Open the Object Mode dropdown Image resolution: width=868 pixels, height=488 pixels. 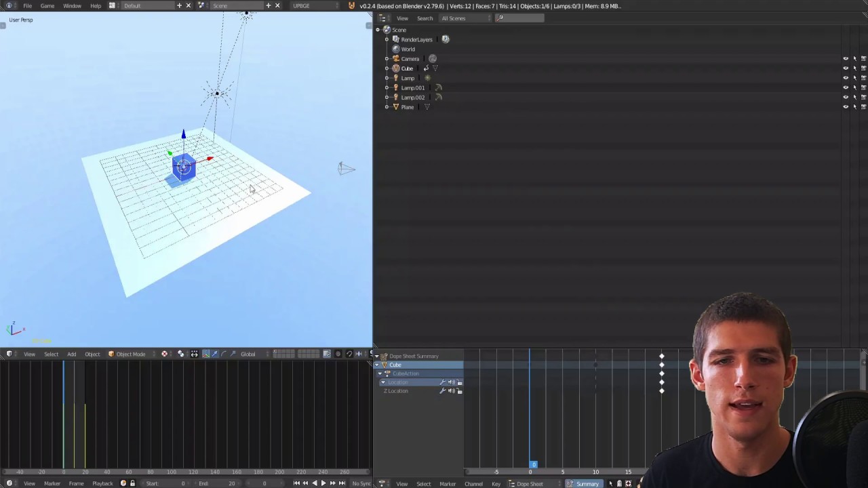131,354
